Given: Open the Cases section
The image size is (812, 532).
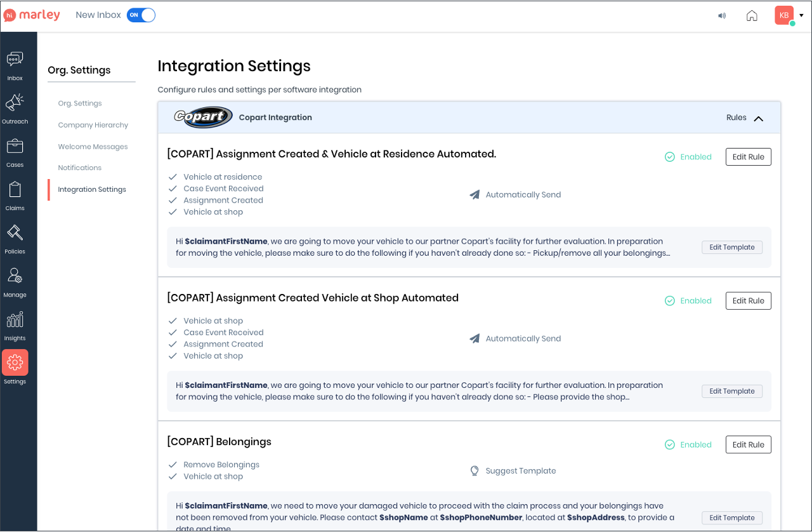Looking at the screenshot, I should [15, 149].
